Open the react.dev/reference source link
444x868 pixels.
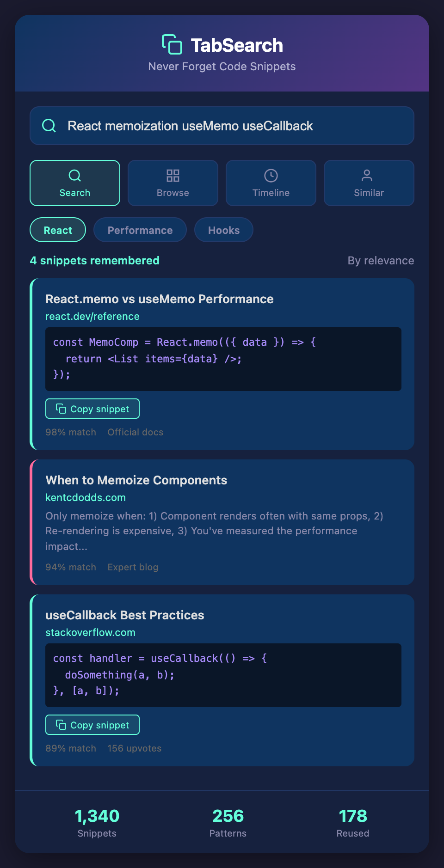92,316
